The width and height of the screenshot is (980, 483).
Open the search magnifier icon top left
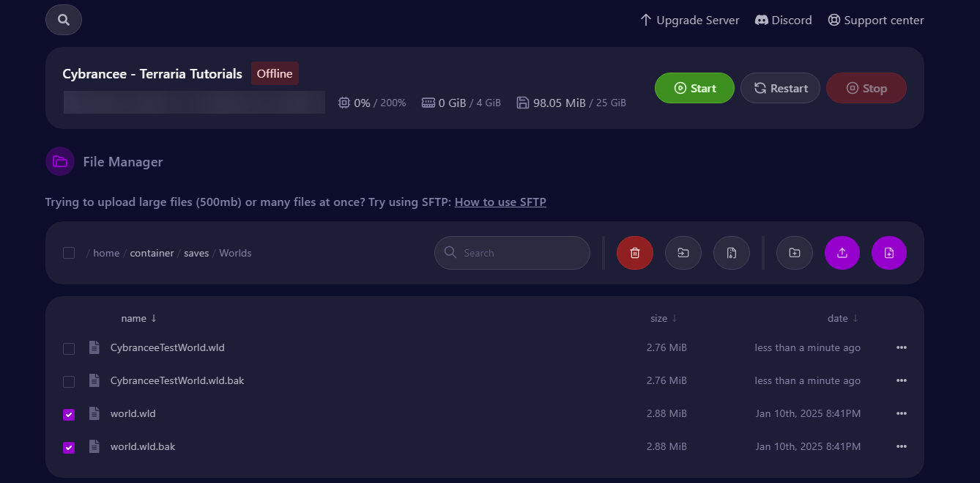[63, 20]
